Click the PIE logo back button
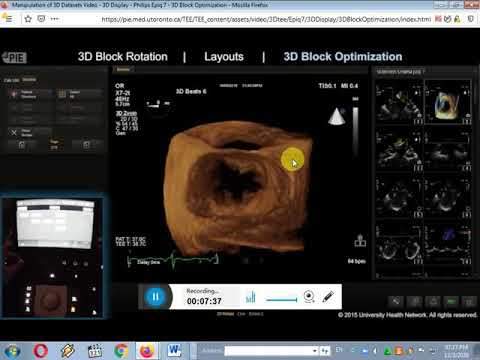The image size is (480, 360). [14, 57]
